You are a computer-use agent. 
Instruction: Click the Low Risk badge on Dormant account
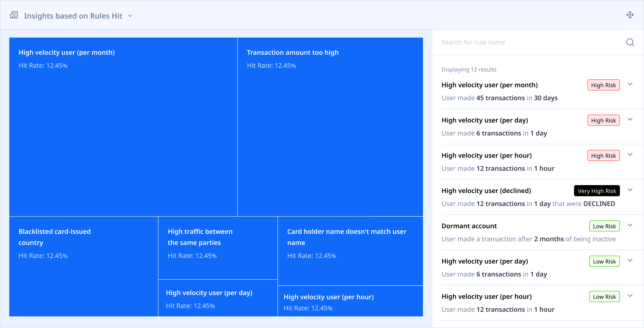point(604,226)
